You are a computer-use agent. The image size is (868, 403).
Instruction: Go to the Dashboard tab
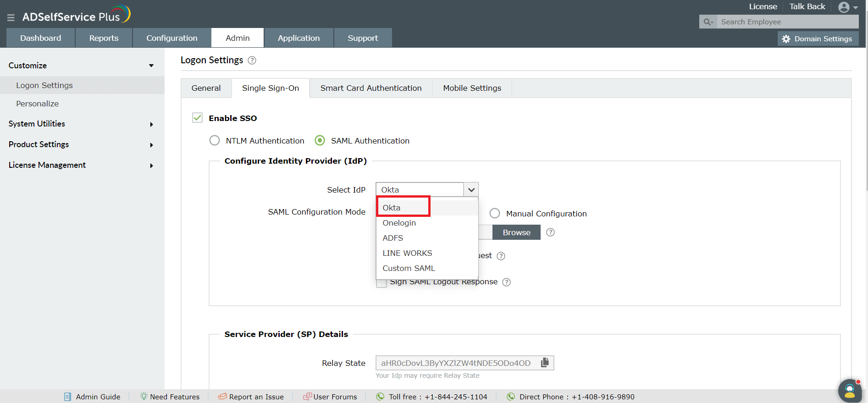point(41,38)
